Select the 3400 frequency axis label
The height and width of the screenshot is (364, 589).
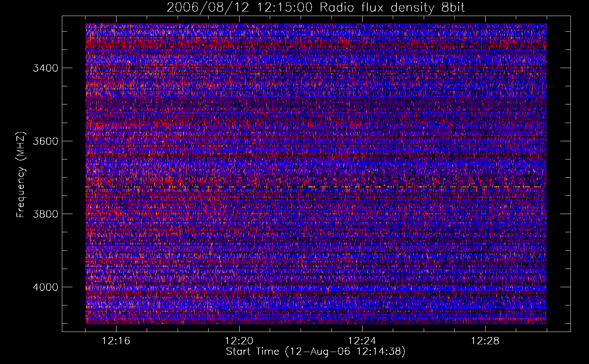(x=46, y=68)
